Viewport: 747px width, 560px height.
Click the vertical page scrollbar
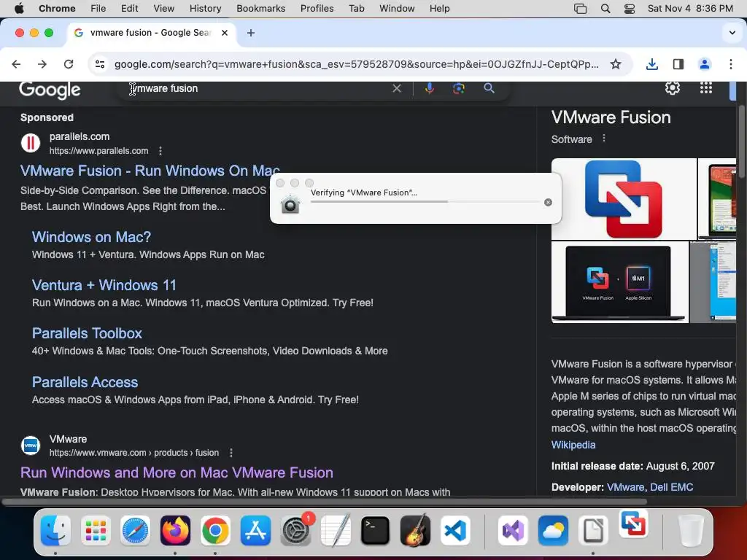[x=741, y=143]
